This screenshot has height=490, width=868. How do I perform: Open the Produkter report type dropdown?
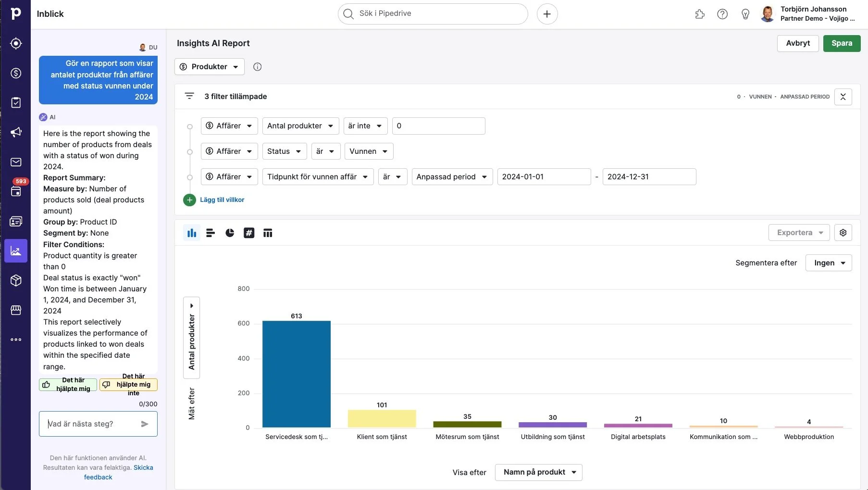tap(210, 67)
